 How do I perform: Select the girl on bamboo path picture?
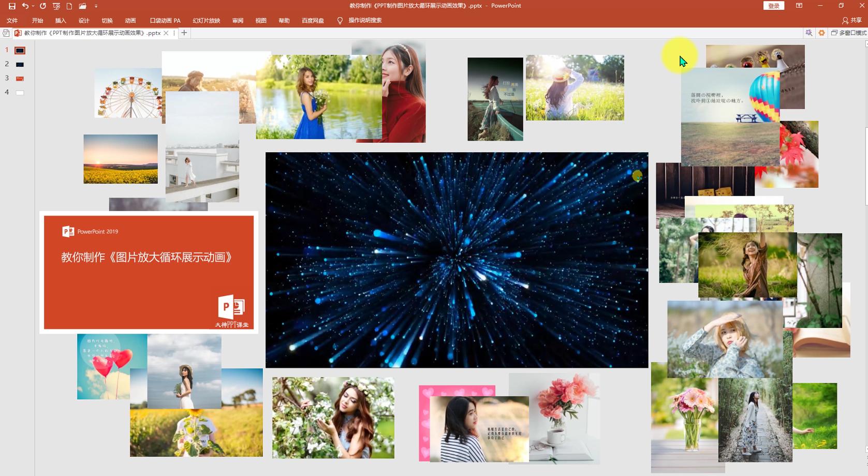[x=755, y=420]
